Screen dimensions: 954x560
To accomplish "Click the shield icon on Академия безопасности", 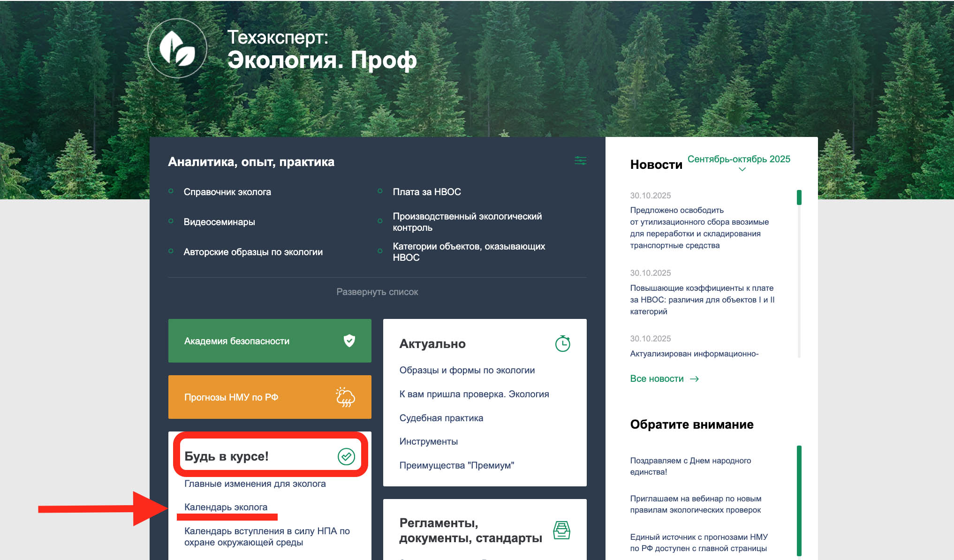I will tap(349, 341).
